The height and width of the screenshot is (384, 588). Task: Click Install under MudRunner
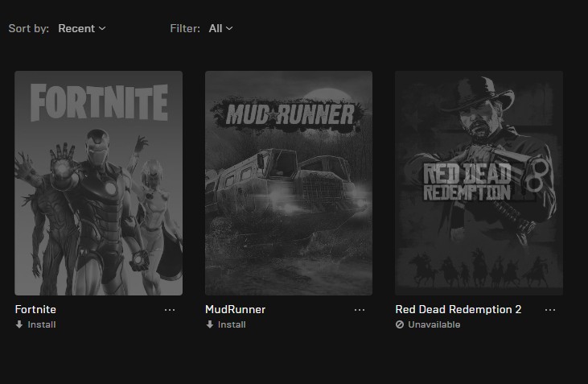point(226,324)
